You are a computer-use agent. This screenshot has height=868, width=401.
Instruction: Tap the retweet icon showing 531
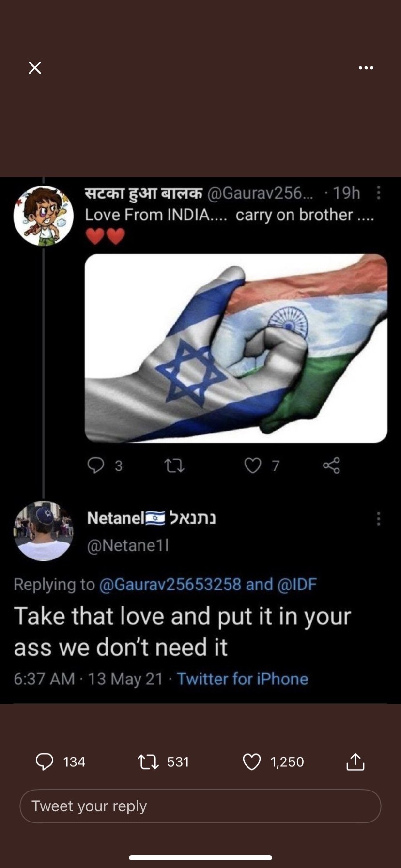(x=148, y=762)
